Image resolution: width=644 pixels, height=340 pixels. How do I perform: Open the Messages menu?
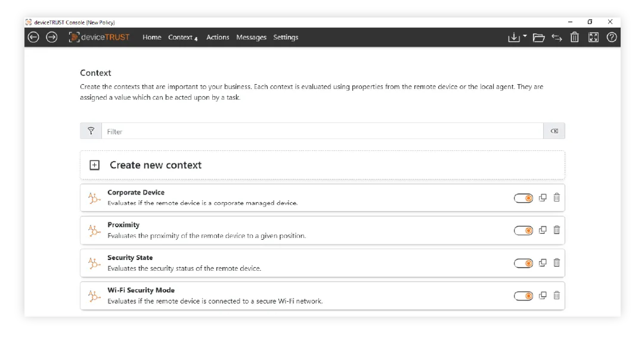pos(251,37)
